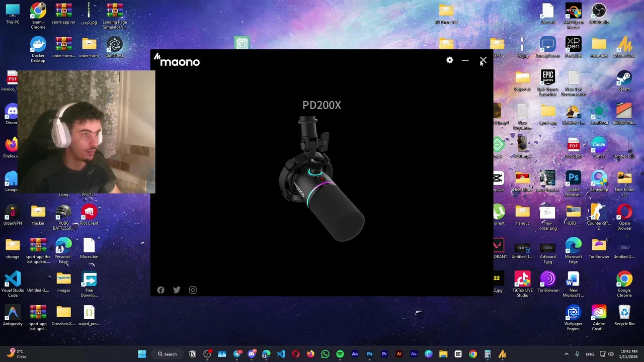Select the UrbanVPN desktop shortcut
Screen dimensions: 644x362
(13, 215)
